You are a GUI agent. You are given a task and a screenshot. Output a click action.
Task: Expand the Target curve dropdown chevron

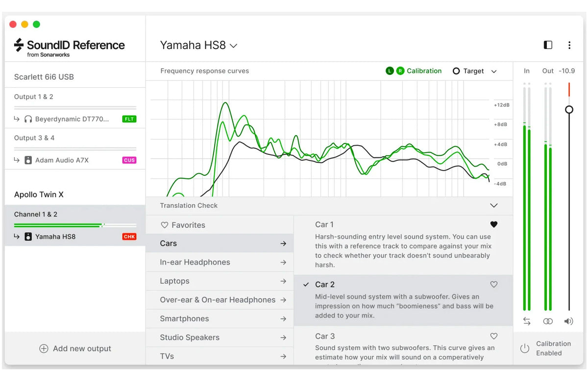(494, 72)
